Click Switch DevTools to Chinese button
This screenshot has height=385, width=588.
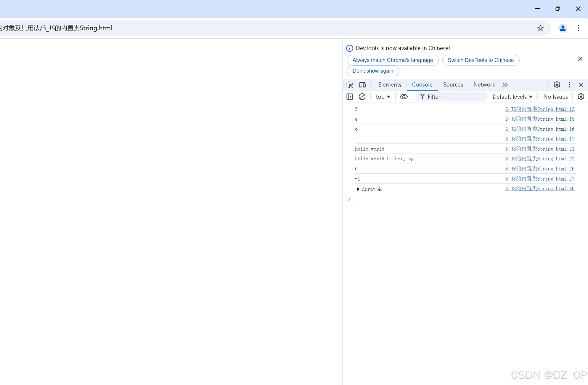pyautogui.click(x=481, y=60)
